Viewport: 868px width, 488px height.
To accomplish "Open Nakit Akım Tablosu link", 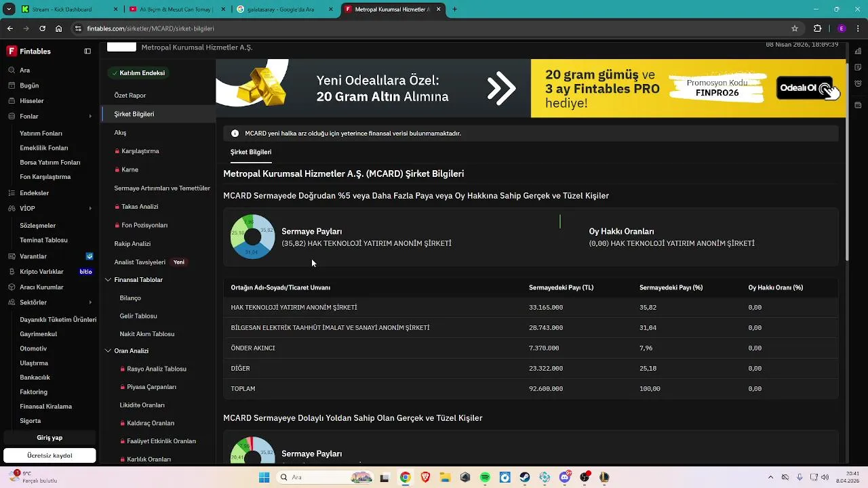I will point(147,334).
